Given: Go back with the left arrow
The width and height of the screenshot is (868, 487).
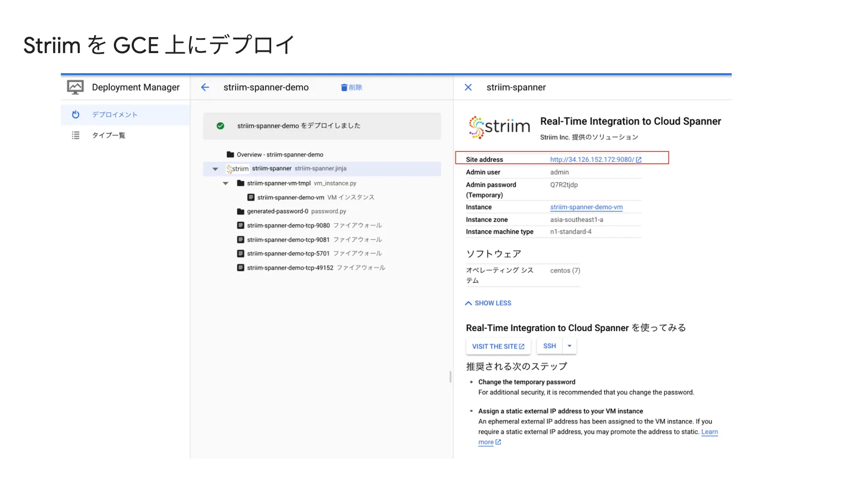Looking at the screenshot, I should pyautogui.click(x=205, y=87).
